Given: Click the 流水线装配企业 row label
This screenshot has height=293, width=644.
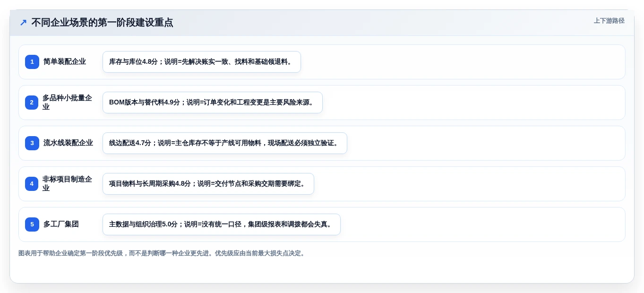Looking at the screenshot, I should point(68,143).
